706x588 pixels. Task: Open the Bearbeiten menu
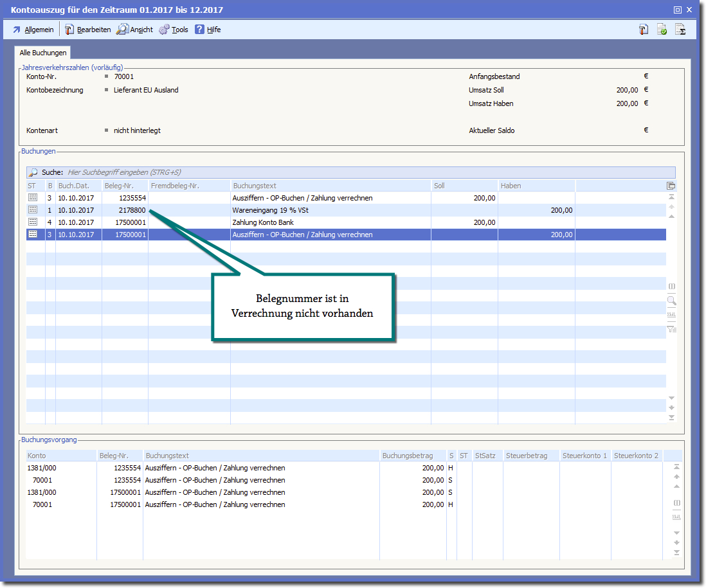point(87,30)
